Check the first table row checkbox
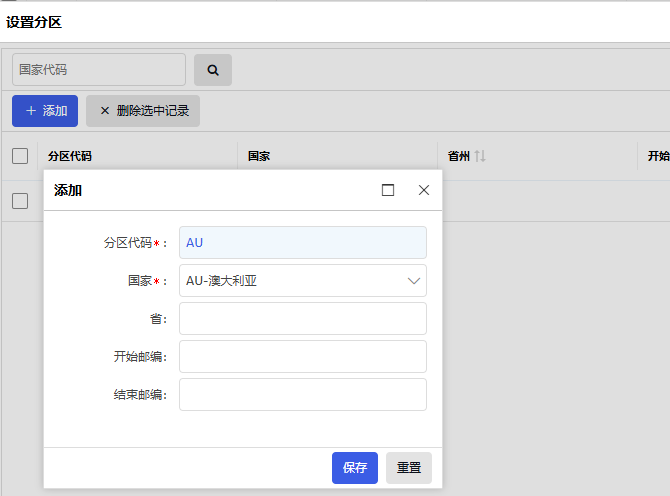The width and height of the screenshot is (670, 496). coord(20,201)
